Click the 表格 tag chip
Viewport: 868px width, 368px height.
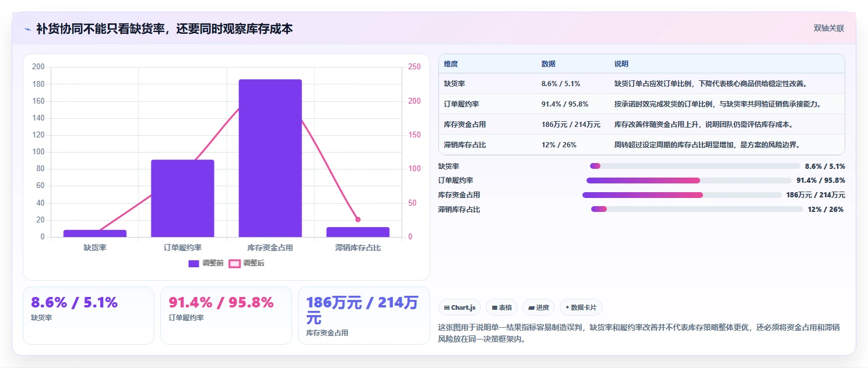tap(502, 307)
